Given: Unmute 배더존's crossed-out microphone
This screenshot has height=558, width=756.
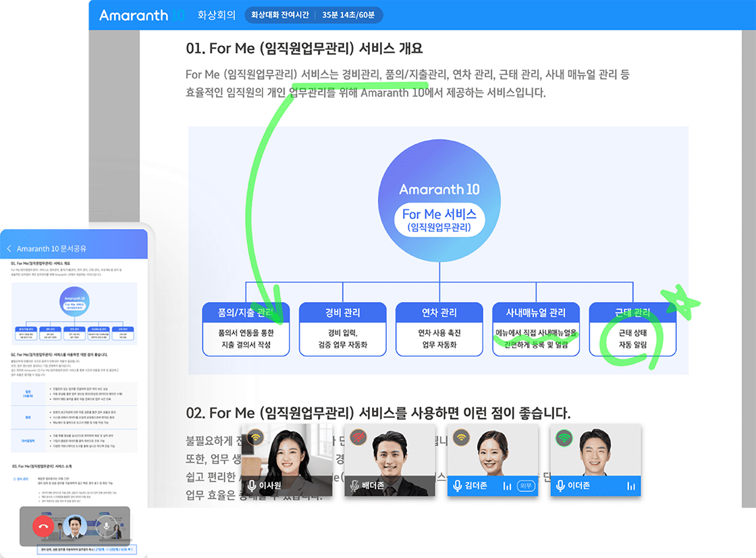Looking at the screenshot, I should coord(355,486).
